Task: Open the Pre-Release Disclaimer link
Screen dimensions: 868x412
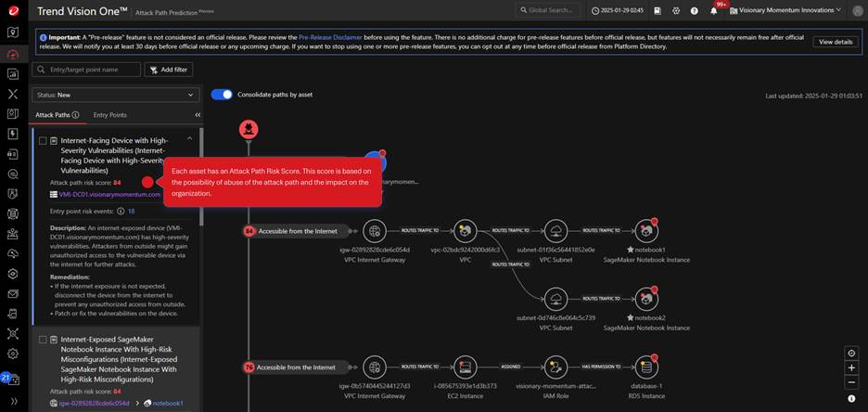Action: pos(330,37)
